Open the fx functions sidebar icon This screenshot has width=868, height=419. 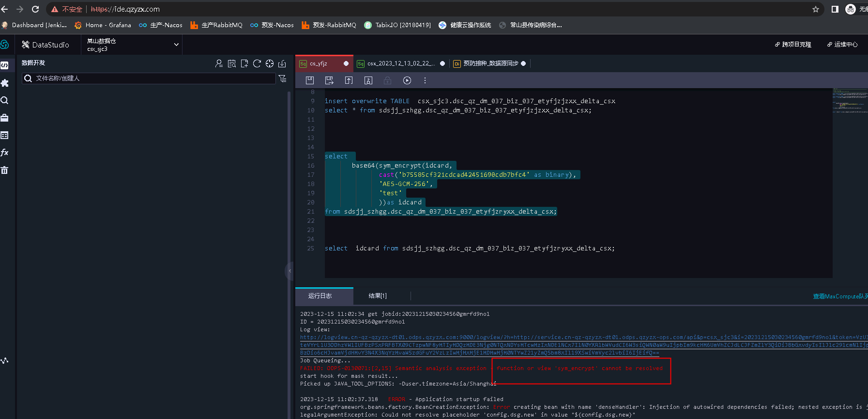(4, 153)
